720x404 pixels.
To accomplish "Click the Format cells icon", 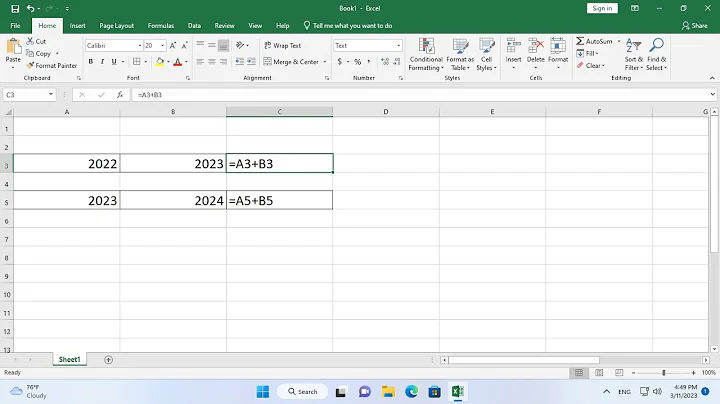I will pyautogui.click(x=558, y=46).
